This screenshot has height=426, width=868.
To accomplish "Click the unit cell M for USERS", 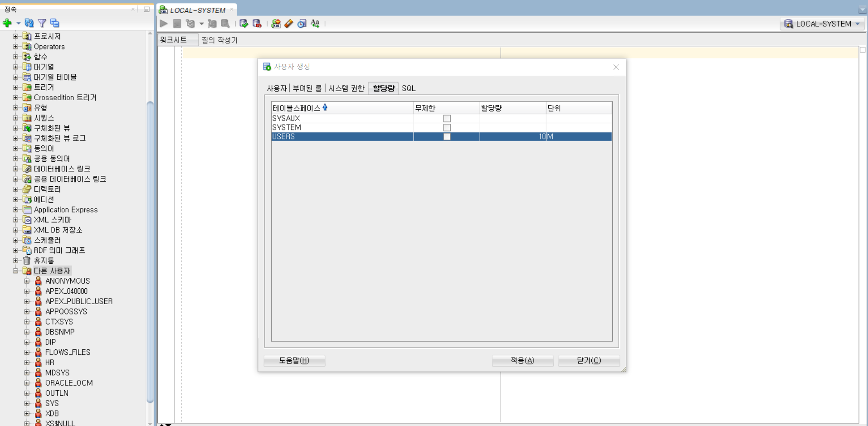I will coord(579,136).
